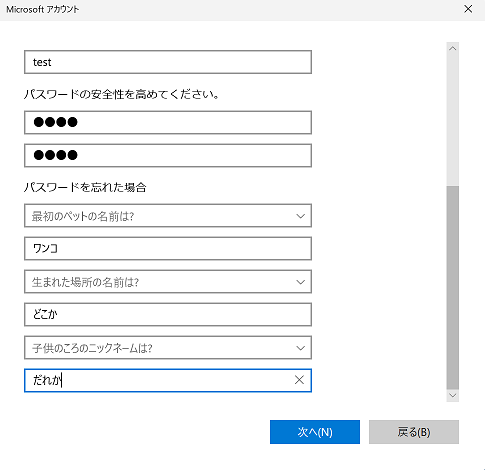Screen dimensions: 485x470
Task: Click the 次へ(N) button
Action: click(315, 432)
